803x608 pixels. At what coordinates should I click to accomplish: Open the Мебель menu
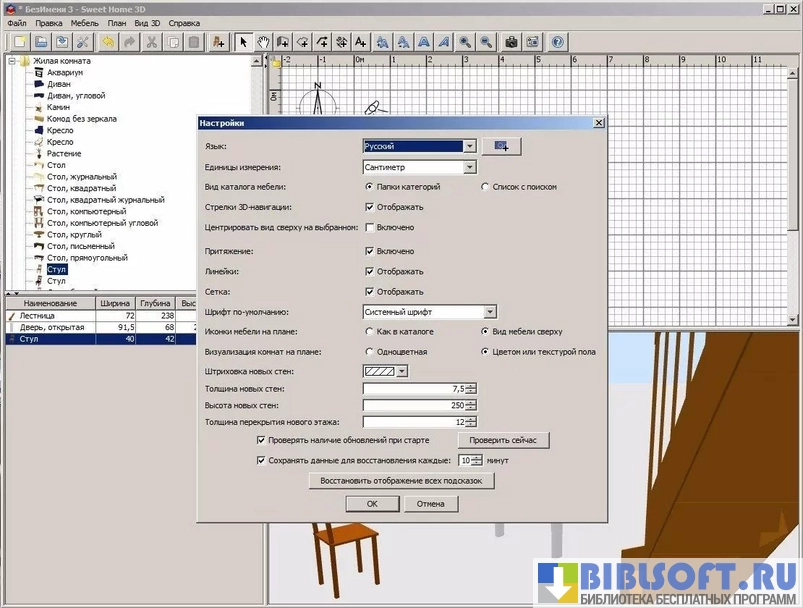coord(84,22)
